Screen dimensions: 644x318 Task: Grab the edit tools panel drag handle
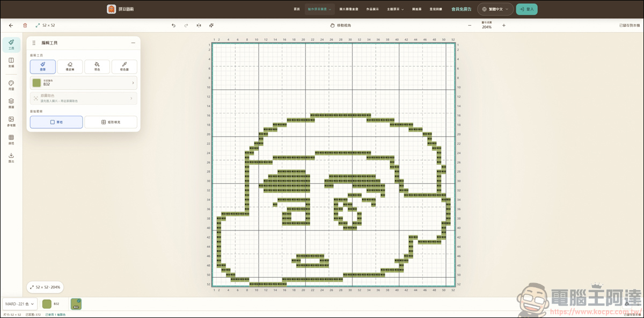34,43
